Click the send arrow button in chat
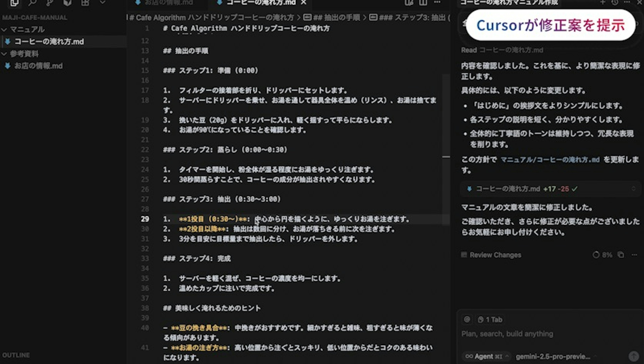The image size is (644, 364). 633,356
